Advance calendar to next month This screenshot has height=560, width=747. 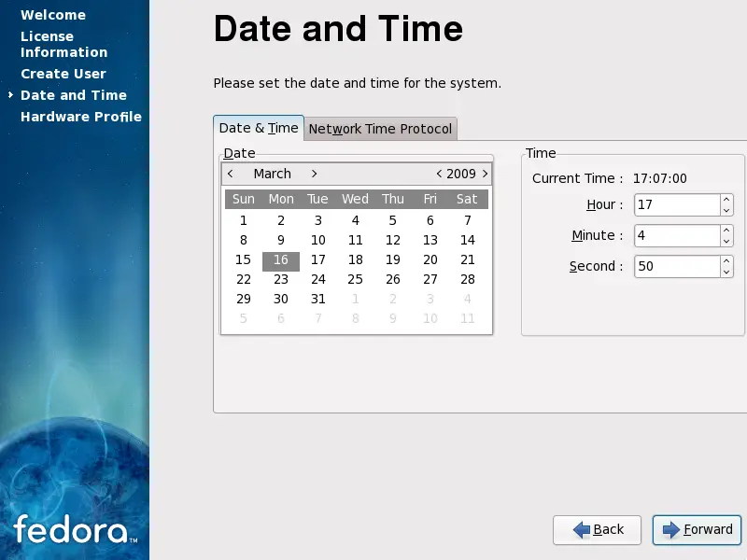[x=315, y=174]
